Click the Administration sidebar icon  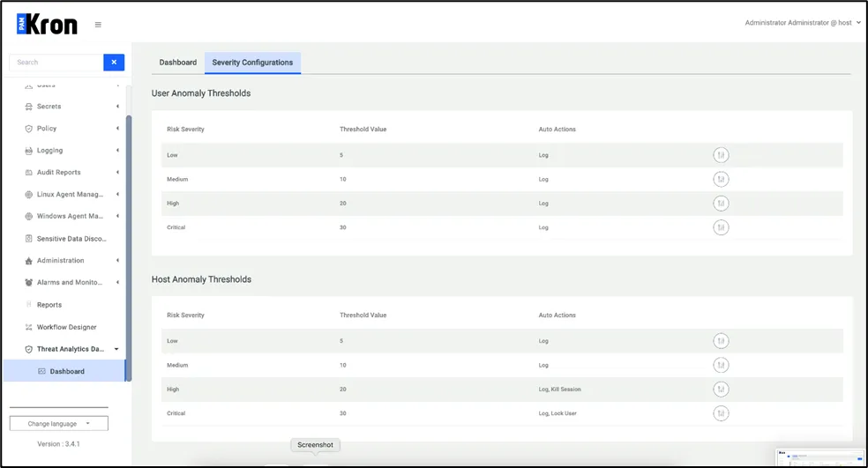(x=29, y=261)
